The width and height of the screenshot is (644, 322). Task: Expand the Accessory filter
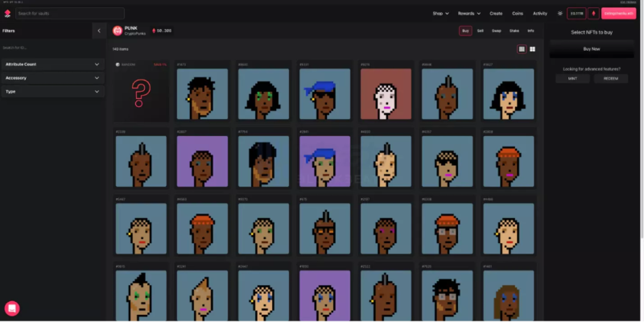(52, 78)
